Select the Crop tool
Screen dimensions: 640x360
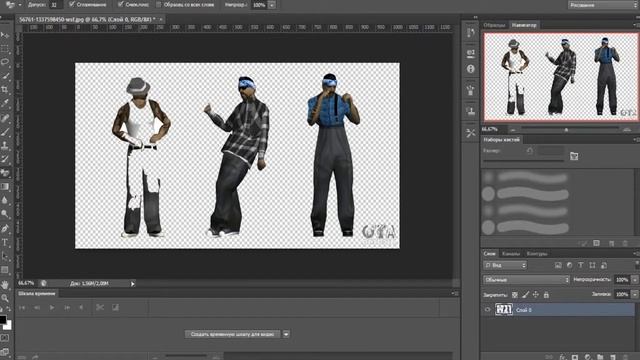tap(5, 89)
